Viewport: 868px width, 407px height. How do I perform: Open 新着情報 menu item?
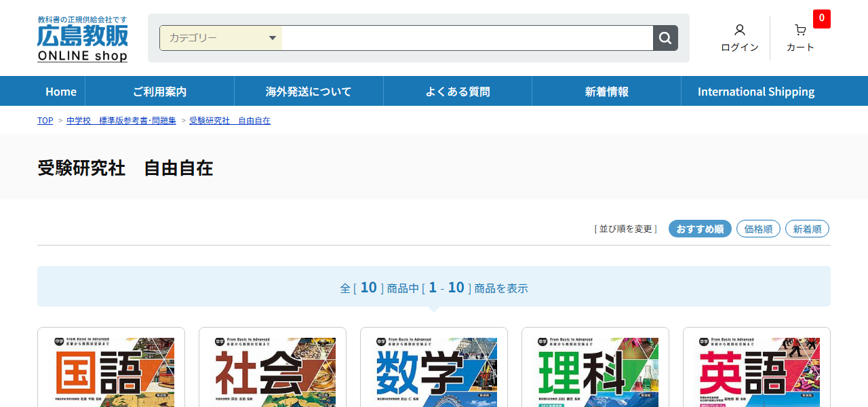coord(607,91)
